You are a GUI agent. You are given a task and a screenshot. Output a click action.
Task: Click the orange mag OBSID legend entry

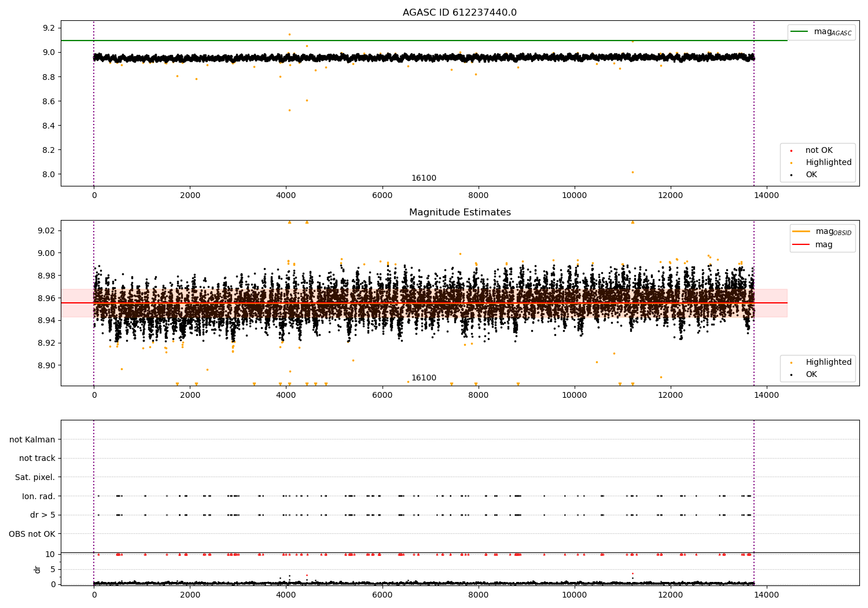[822, 232]
